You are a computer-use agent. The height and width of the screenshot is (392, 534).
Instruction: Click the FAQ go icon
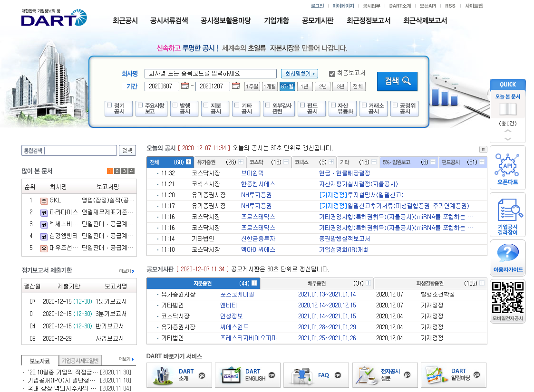point(338,375)
